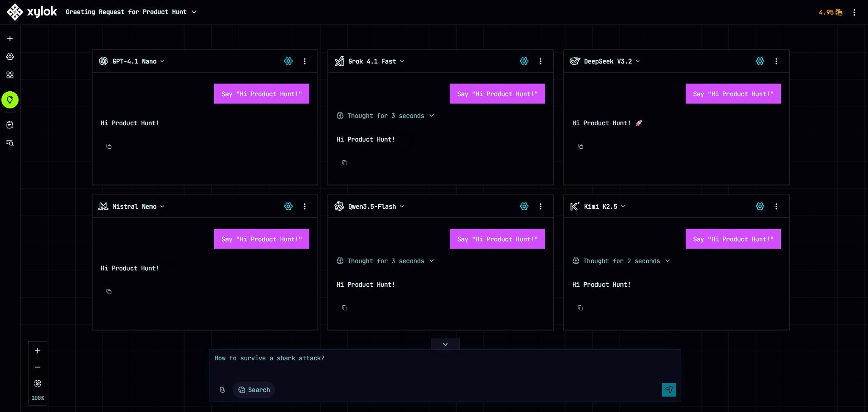Open settings gear for DeepSeek V3.2 panel

(x=760, y=61)
